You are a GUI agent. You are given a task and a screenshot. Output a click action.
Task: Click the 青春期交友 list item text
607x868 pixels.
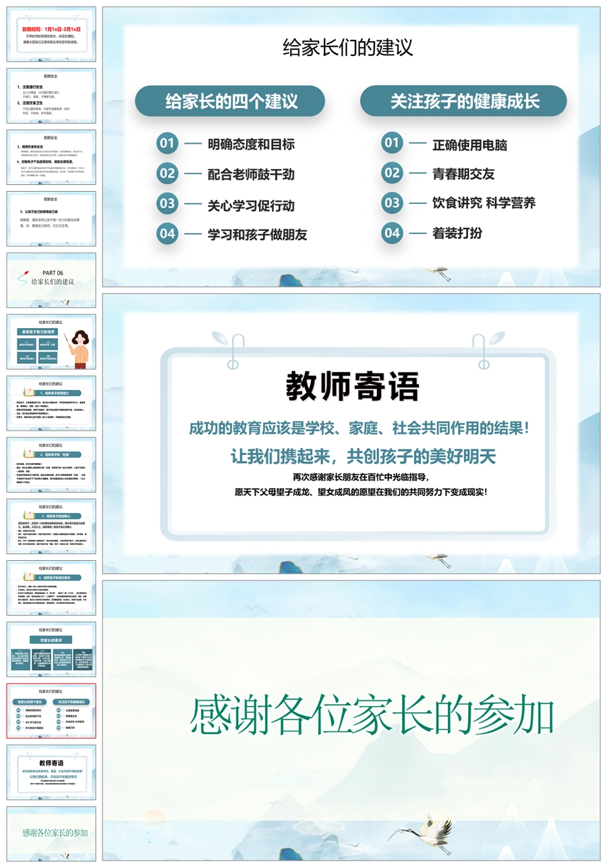click(x=463, y=173)
